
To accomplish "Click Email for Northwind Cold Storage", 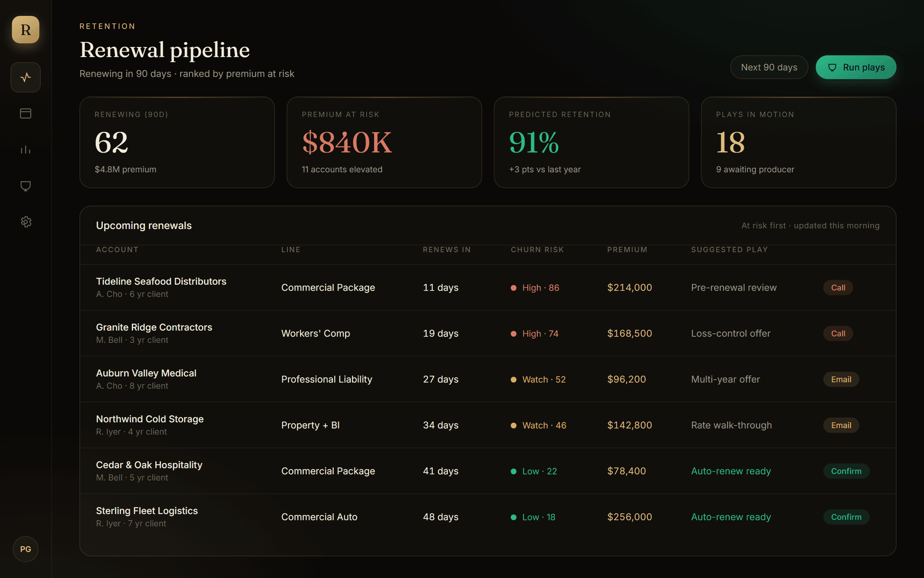I will click(x=841, y=425).
